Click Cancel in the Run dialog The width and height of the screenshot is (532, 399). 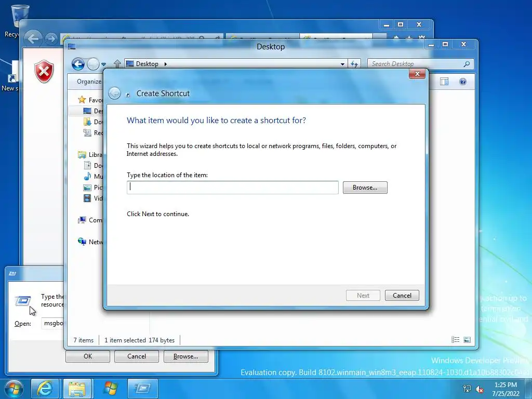point(137,356)
